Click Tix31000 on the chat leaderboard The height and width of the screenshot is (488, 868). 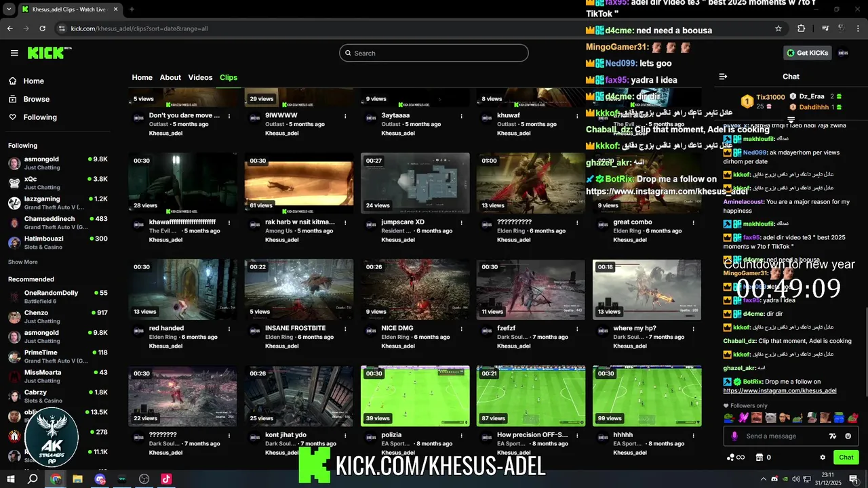click(770, 98)
